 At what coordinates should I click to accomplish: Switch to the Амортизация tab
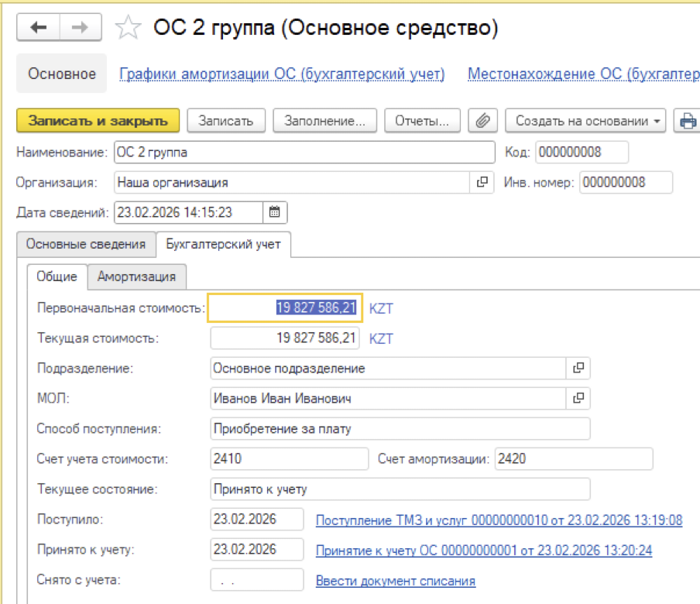click(136, 276)
